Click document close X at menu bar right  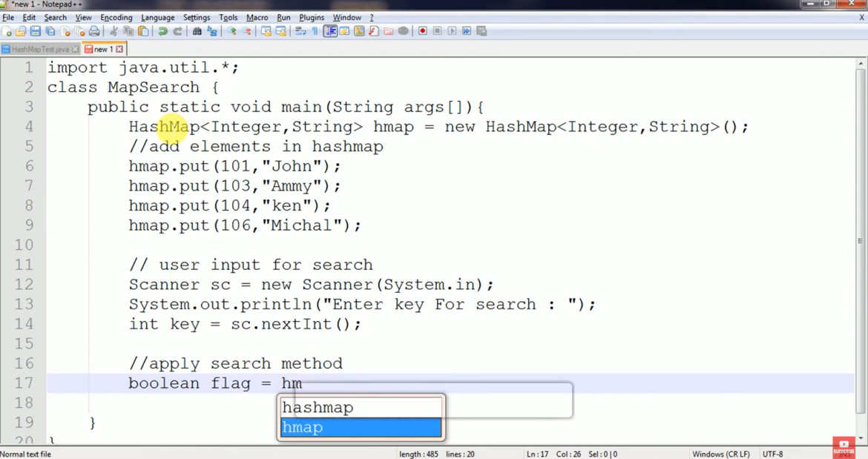pyautogui.click(x=861, y=17)
